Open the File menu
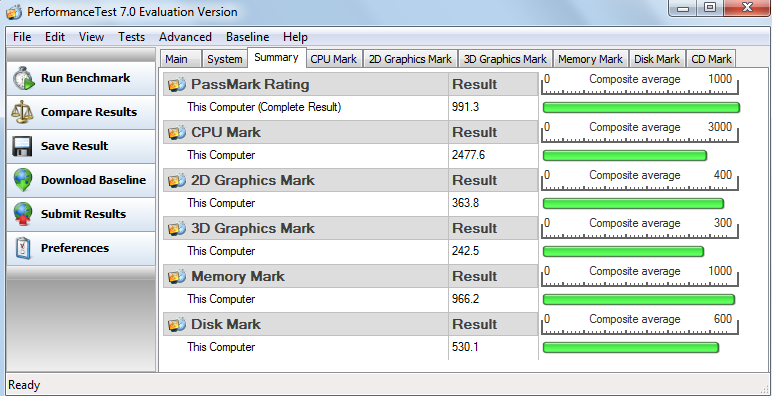 click(22, 37)
